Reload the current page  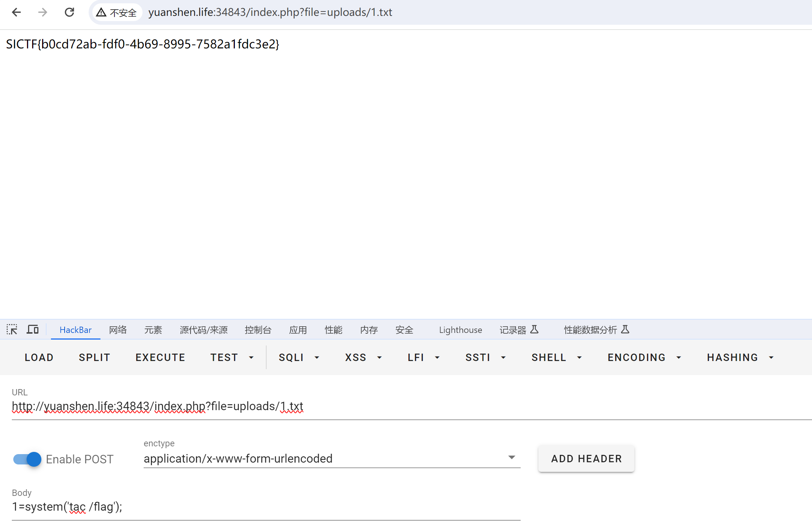(69, 12)
